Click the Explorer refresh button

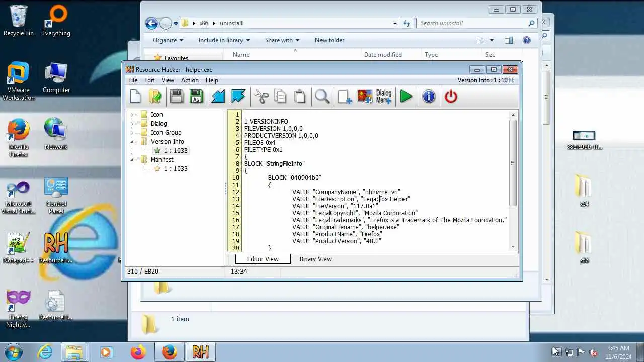pyautogui.click(x=407, y=23)
